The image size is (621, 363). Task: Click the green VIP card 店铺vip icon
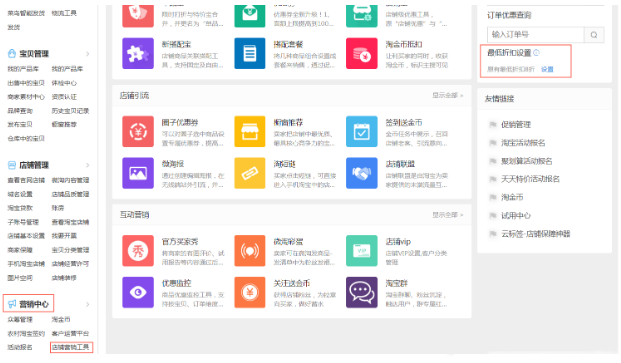(362, 251)
